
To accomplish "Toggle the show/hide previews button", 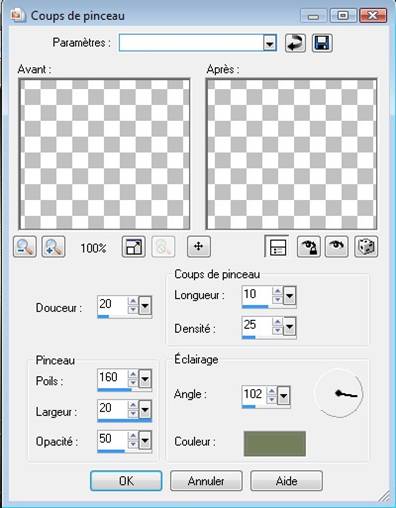I will tap(277, 247).
